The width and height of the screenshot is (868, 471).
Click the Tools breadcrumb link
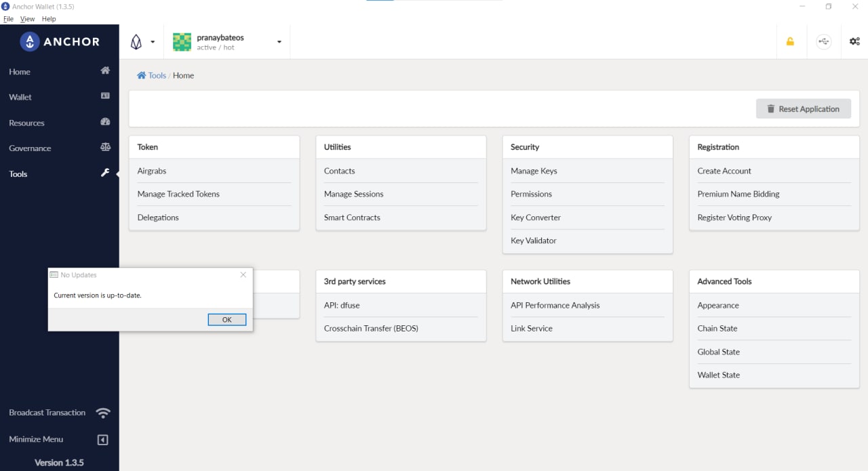[157, 75]
